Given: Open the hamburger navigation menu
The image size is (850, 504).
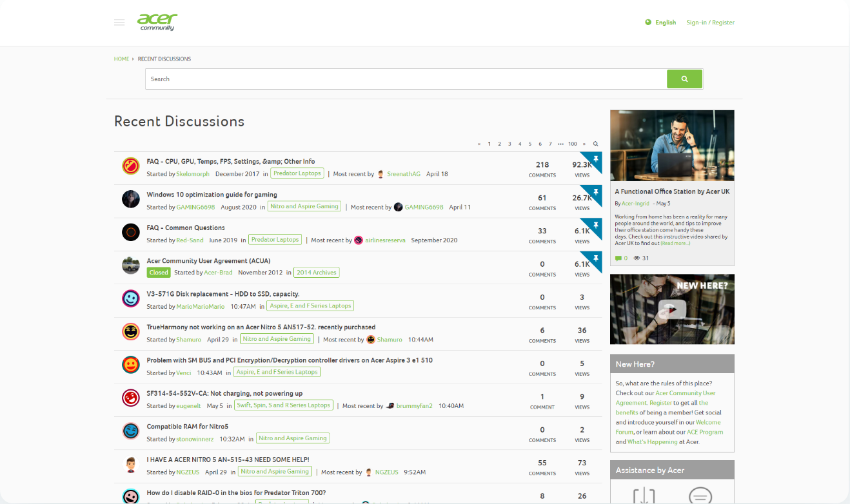Looking at the screenshot, I should tap(119, 23).
